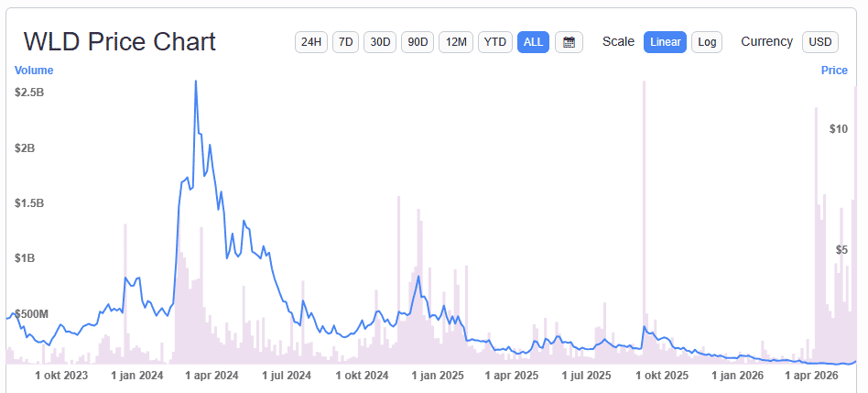Switch chart to 30D range
Viewport: 868px width, 393px height.
pos(380,42)
